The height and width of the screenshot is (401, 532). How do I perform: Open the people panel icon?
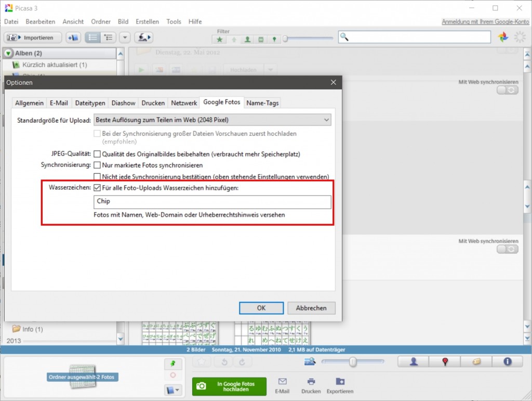tap(414, 362)
